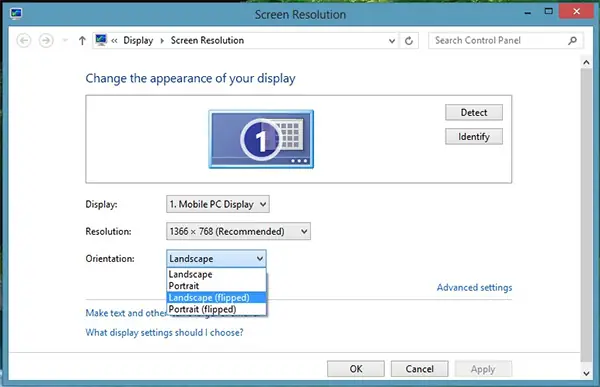The height and width of the screenshot is (387, 600).
Task: Go forward using the forward arrow
Action: 46,40
